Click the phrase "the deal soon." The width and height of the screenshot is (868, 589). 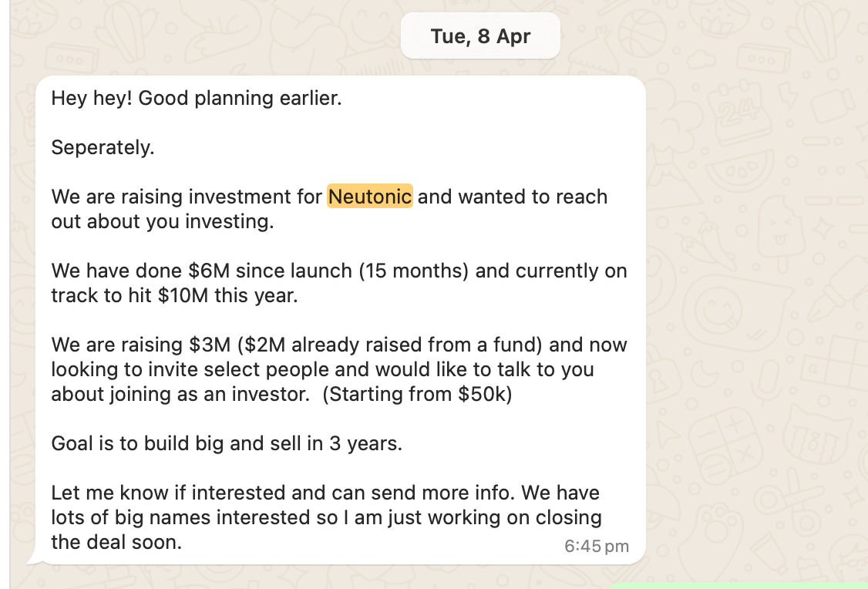116,542
